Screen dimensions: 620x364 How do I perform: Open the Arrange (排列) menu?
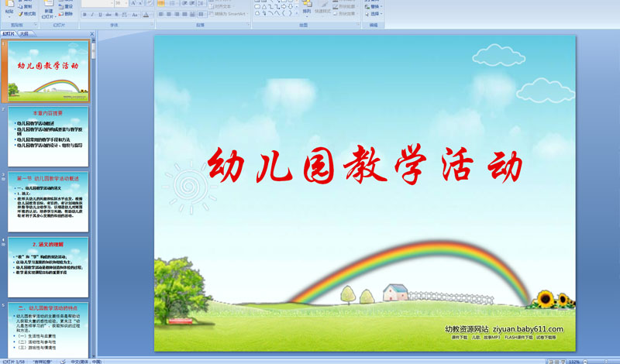tap(307, 9)
